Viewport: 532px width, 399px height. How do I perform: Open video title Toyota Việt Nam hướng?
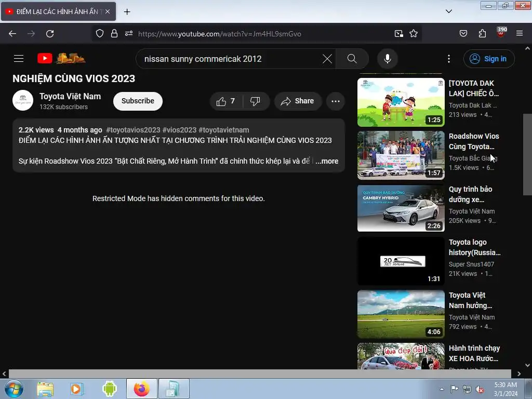point(470,300)
